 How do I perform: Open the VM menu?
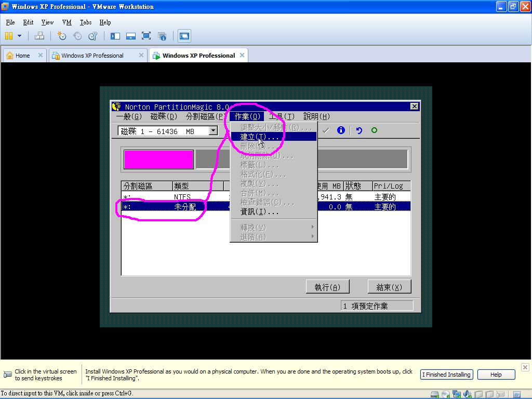pos(67,22)
